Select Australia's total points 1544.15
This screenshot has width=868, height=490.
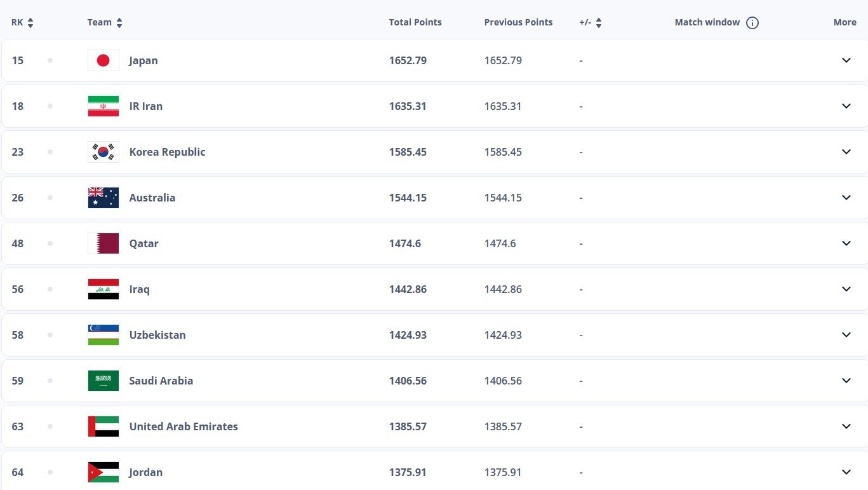click(x=408, y=198)
